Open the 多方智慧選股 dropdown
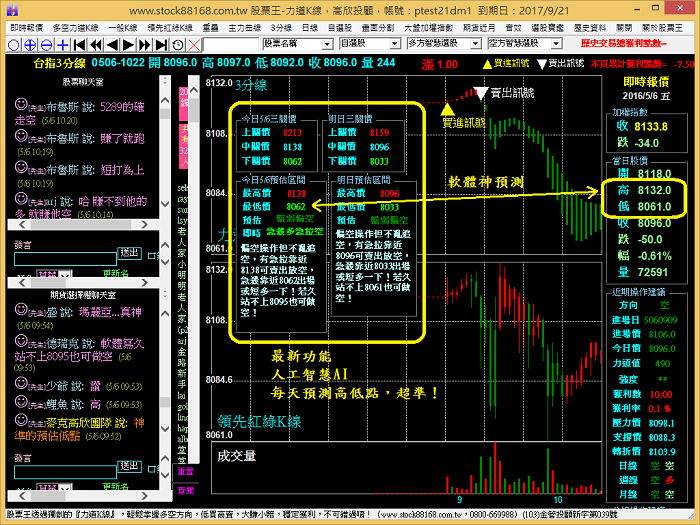Image resolution: width=700 pixels, height=525 pixels. [x=475, y=44]
